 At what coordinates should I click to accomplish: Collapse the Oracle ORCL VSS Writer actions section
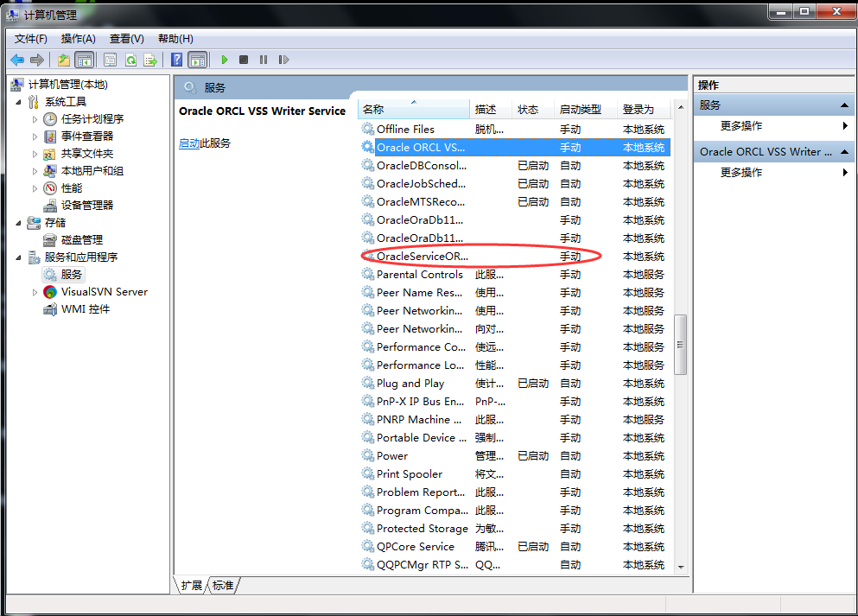tap(844, 151)
